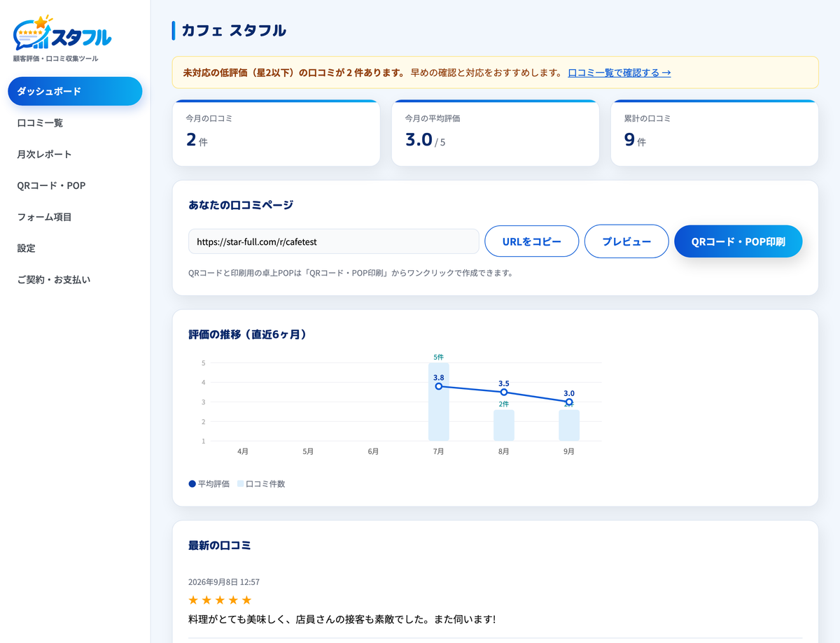The width and height of the screenshot is (840, 643).
Task: Click the 8月 data point 3.5
Action: pos(504,392)
